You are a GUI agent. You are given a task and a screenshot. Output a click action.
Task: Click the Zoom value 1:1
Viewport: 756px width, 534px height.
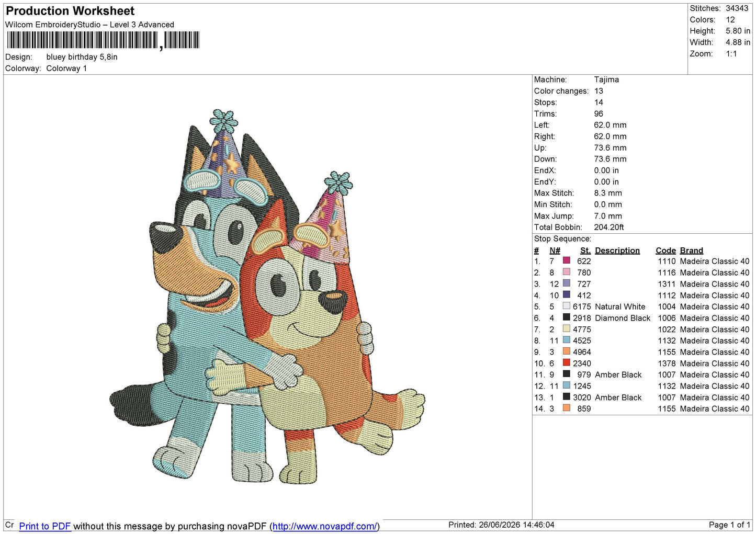point(731,54)
